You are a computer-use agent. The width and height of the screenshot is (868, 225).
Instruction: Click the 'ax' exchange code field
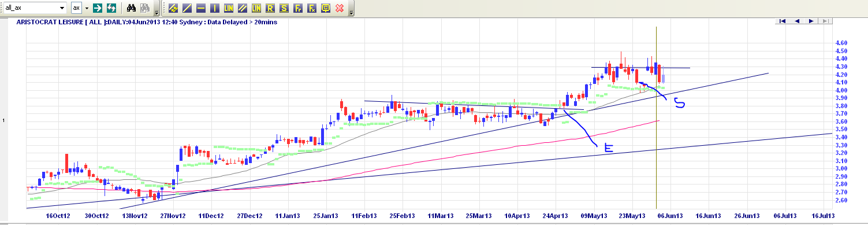click(x=77, y=8)
